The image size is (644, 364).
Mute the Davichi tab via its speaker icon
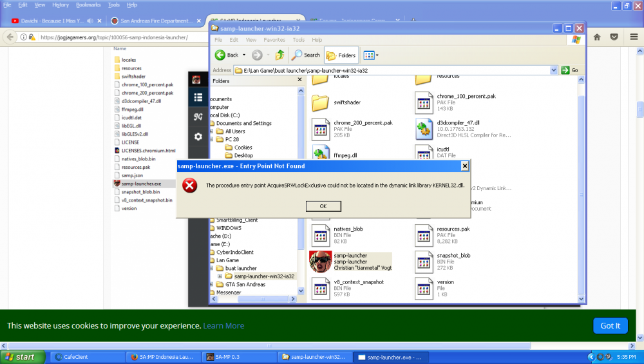[x=90, y=21]
